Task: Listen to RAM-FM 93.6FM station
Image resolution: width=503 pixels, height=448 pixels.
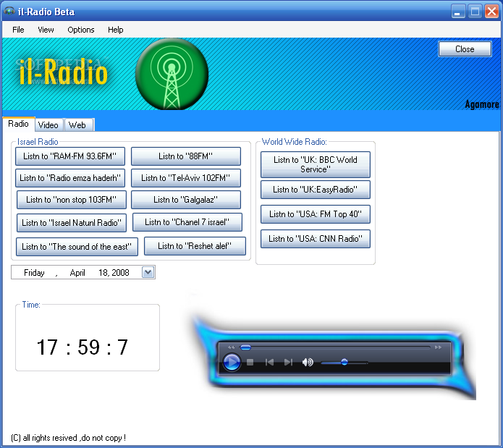Action: [x=70, y=156]
